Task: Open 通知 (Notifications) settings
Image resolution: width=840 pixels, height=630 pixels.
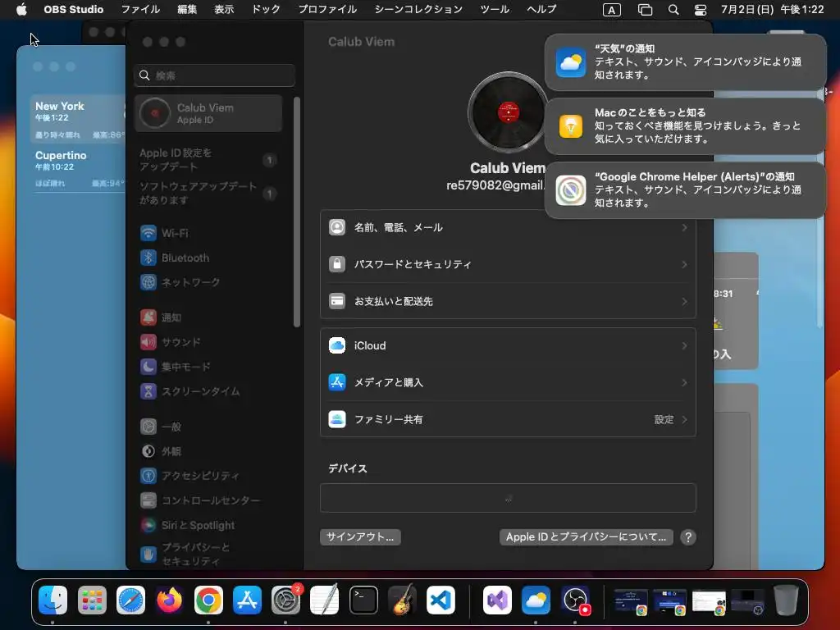Action: 161,317
